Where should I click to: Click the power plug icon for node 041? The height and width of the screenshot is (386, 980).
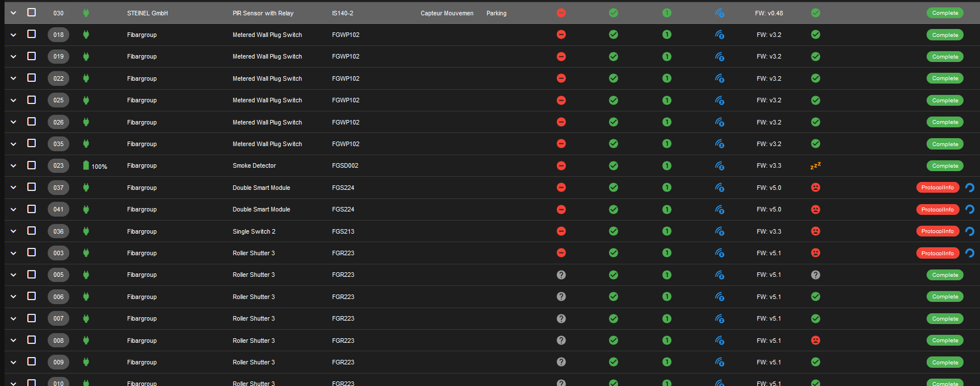pyautogui.click(x=86, y=209)
